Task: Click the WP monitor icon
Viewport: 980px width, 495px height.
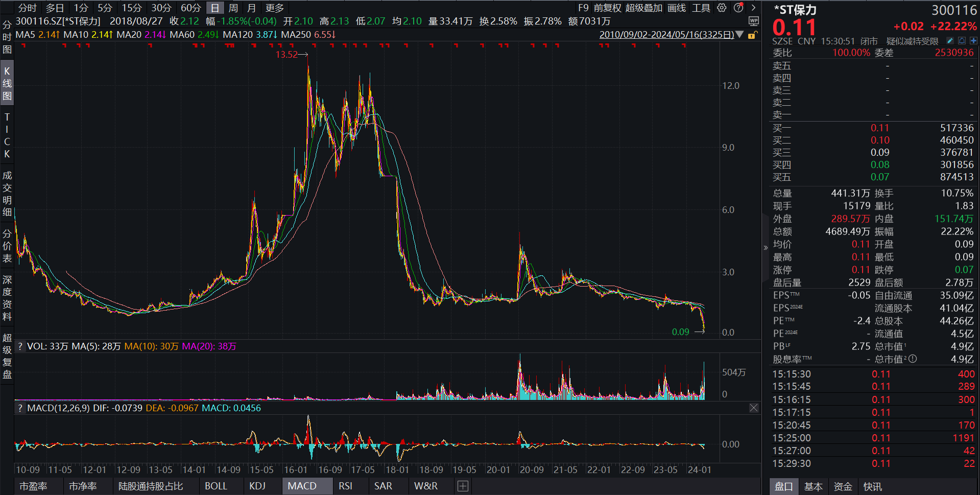Action: pyautogui.click(x=753, y=21)
